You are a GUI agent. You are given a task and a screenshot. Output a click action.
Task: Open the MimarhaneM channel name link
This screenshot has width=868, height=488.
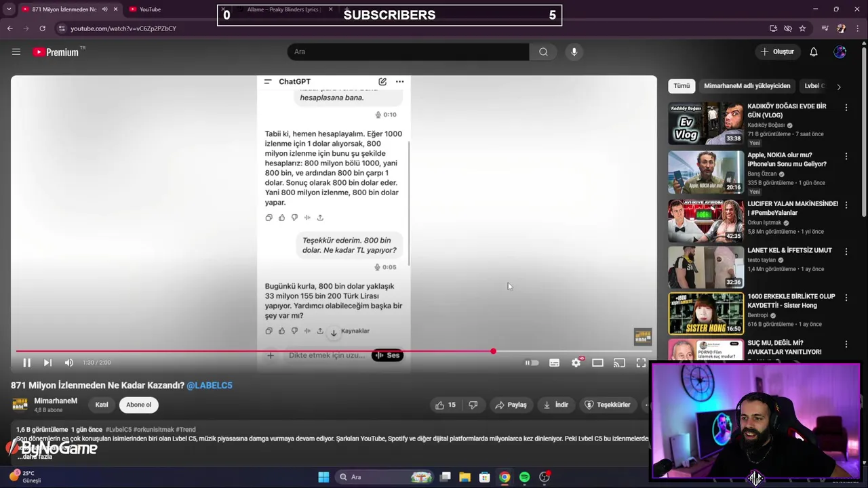[x=56, y=401]
